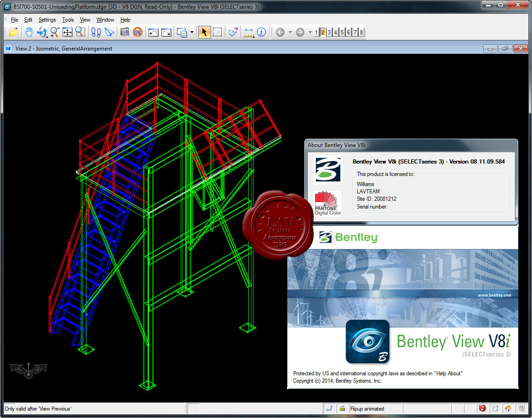Toggle view window 2
Image resolution: width=532 pixels, height=418 pixels.
tap(323, 32)
